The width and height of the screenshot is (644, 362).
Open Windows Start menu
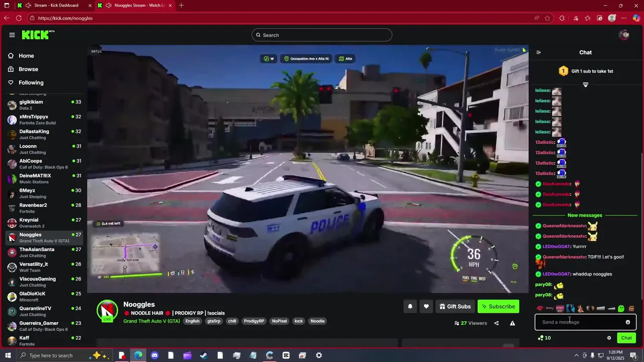tap(7, 355)
